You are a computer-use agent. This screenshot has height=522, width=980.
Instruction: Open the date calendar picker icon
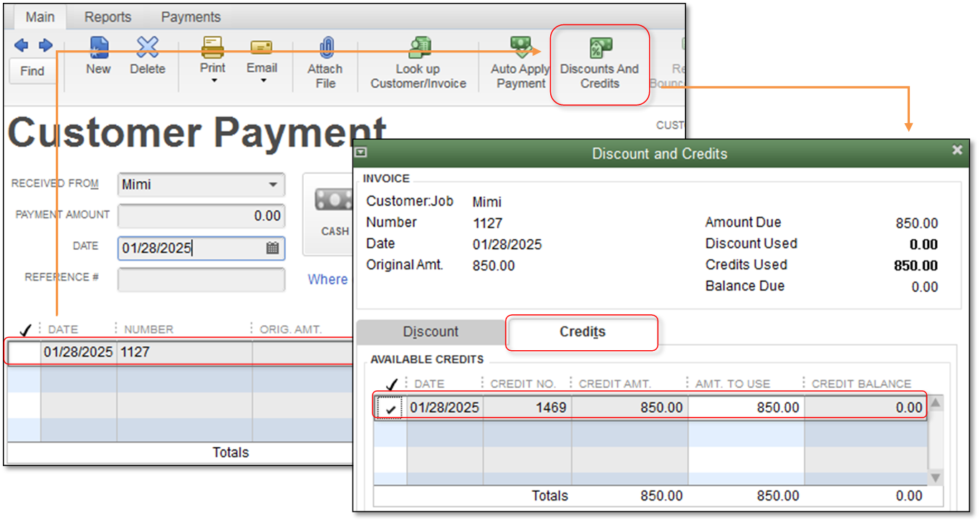click(272, 248)
